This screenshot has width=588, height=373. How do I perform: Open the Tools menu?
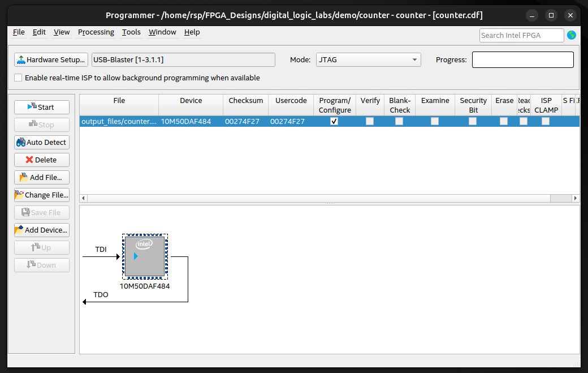131,32
